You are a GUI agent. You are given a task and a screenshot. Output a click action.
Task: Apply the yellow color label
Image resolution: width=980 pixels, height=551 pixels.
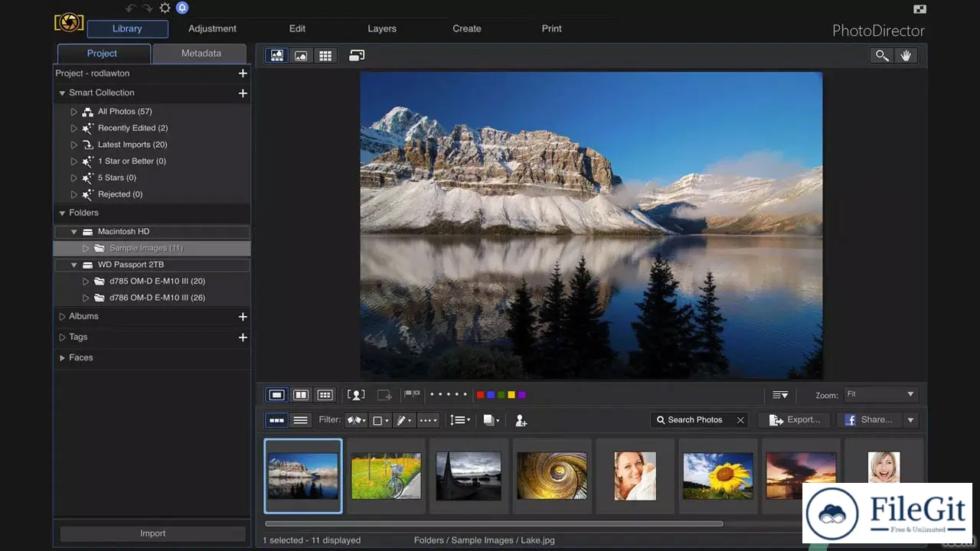[511, 395]
